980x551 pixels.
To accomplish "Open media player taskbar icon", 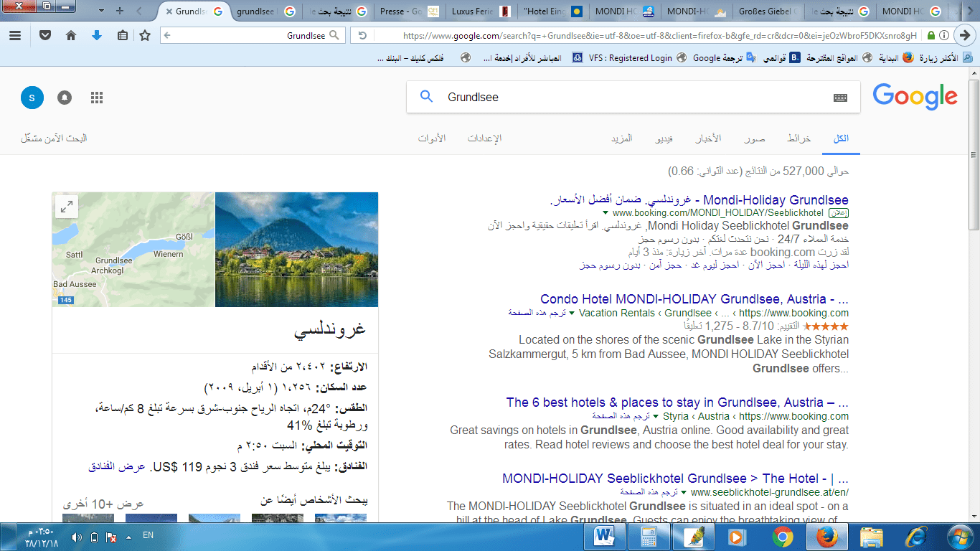I will click(x=738, y=537).
